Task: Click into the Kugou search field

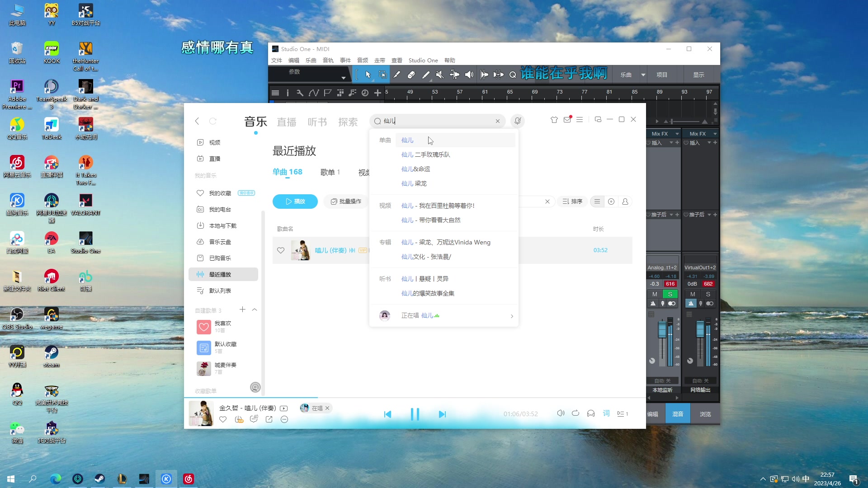Action: click(x=438, y=121)
